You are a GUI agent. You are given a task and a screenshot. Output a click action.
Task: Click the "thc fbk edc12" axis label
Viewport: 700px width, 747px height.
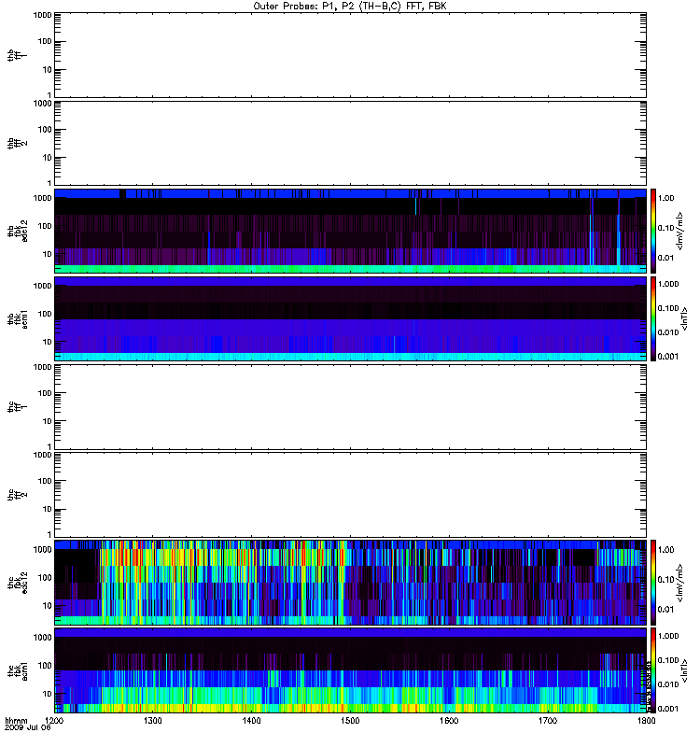18,583
